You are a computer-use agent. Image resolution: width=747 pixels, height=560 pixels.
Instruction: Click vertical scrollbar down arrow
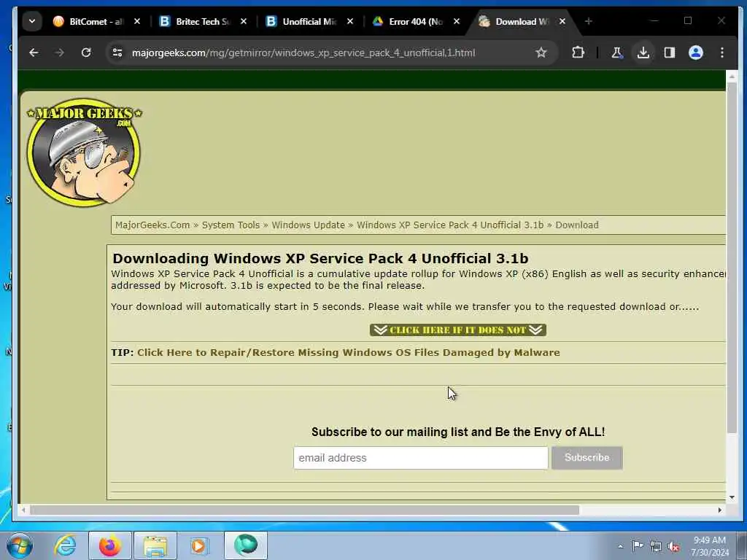(x=732, y=497)
